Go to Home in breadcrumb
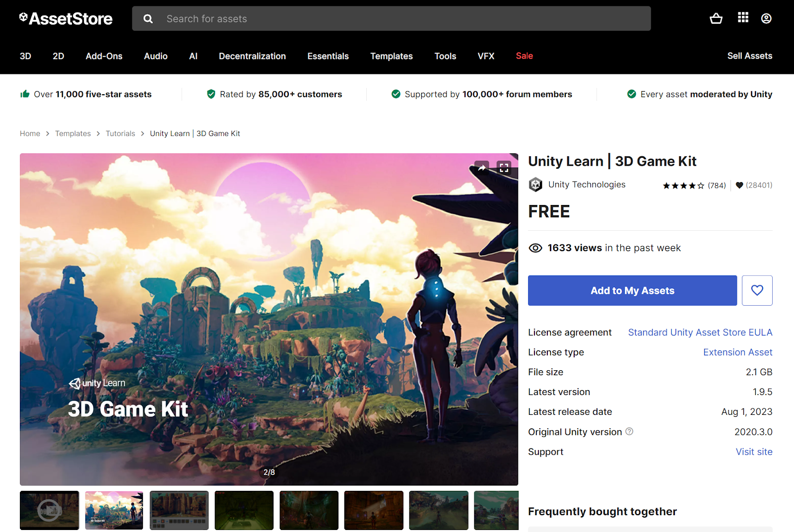Screen dimensions: 794x532 click(x=30, y=133)
